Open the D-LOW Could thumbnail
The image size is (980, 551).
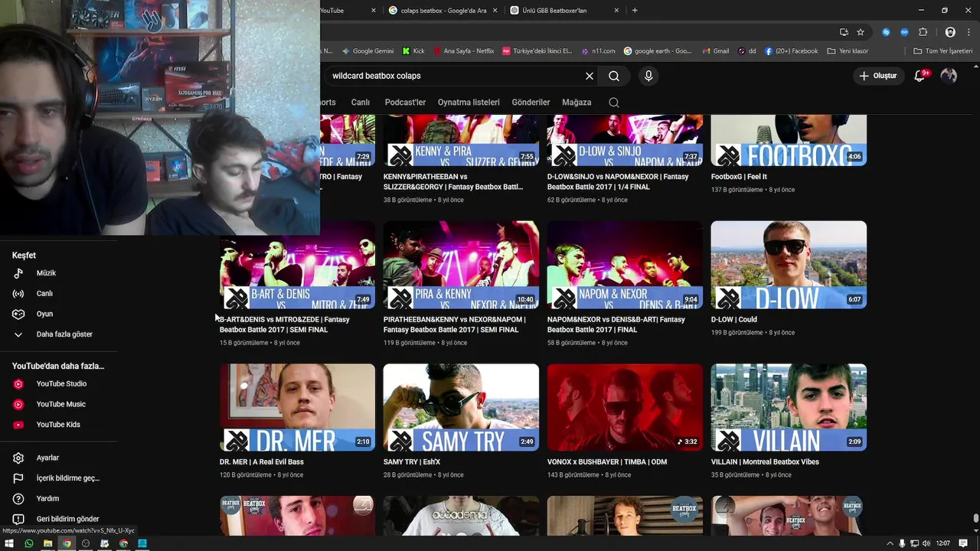pos(789,265)
